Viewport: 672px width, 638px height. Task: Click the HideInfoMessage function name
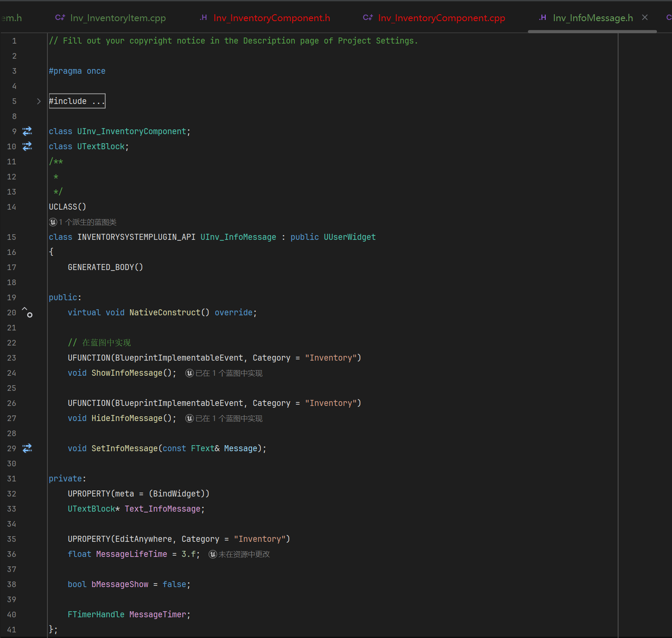127,418
